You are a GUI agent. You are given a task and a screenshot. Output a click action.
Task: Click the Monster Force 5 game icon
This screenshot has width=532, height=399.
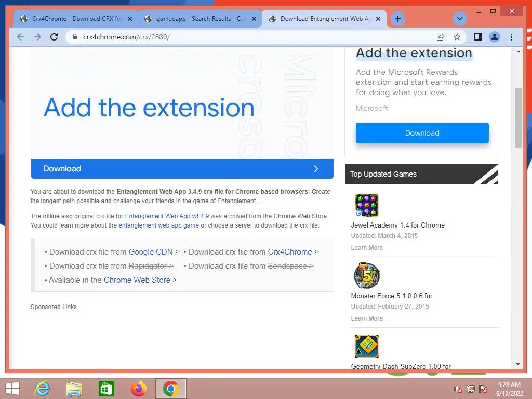pos(367,275)
